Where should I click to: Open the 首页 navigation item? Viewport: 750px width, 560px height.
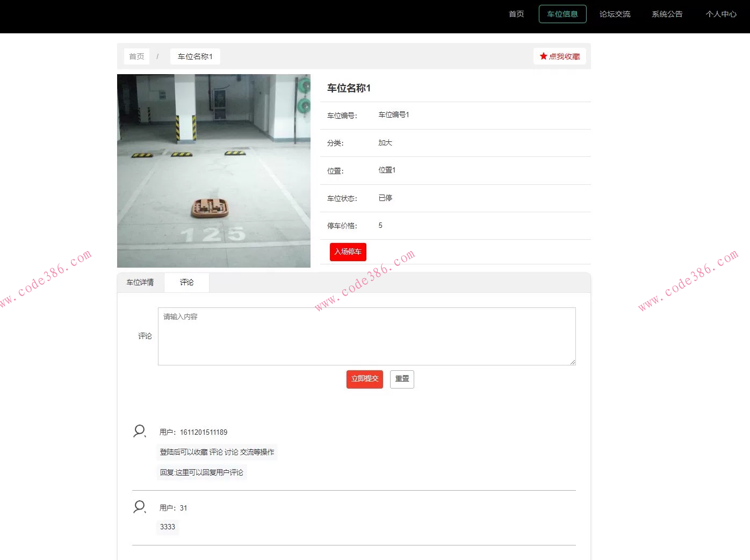coord(516,14)
